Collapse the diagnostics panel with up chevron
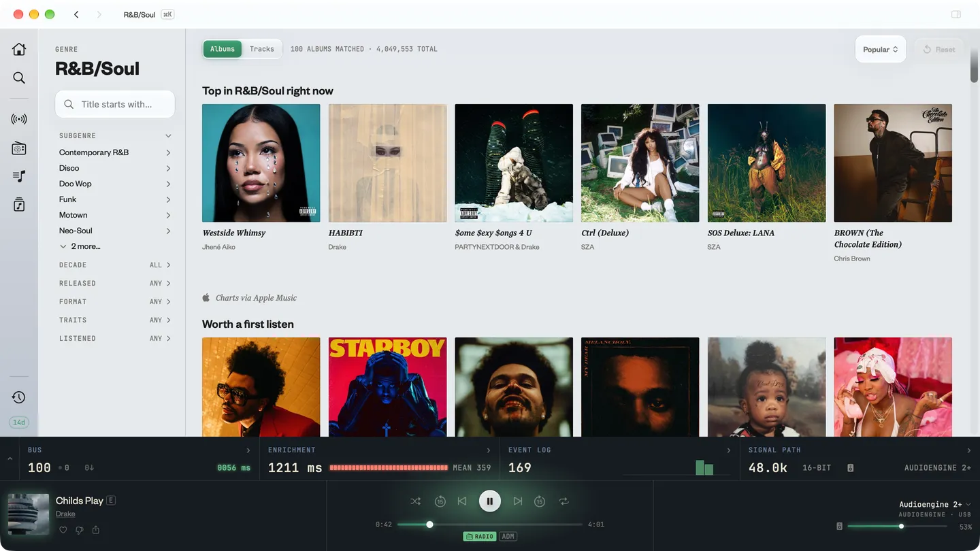The image size is (980, 551). click(x=10, y=459)
